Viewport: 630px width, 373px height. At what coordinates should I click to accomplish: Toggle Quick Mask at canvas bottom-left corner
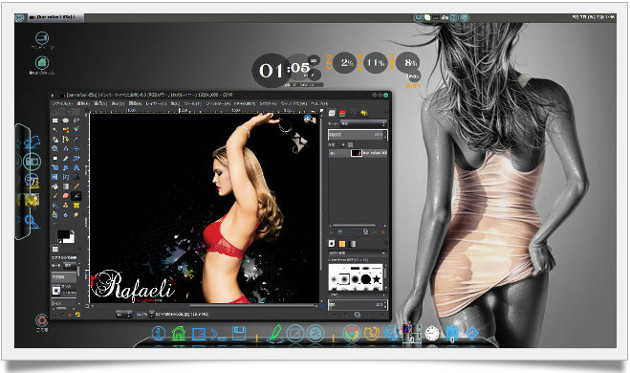pos(87,306)
